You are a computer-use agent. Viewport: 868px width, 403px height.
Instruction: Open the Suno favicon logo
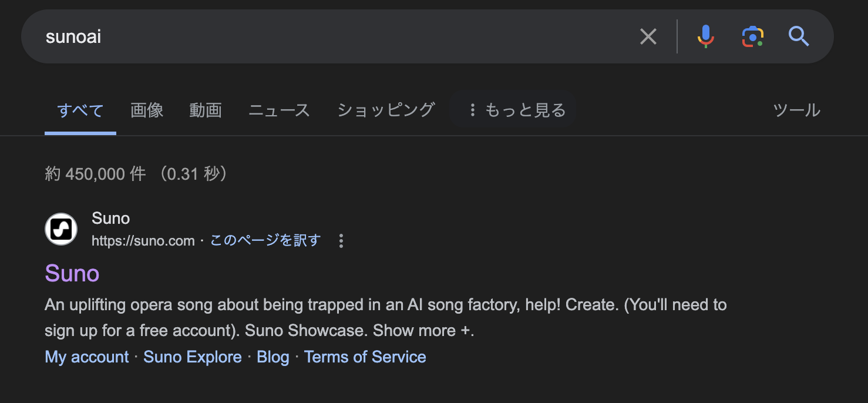pos(61,229)
